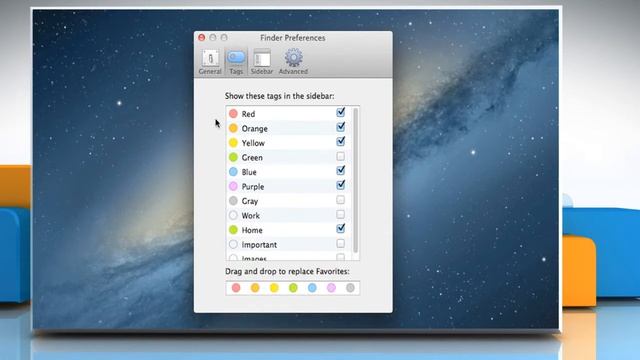The image size is (640, 360).
Task: Click the red dot beside Red tag
Action: pyautogui.click(x=233, y=113)
